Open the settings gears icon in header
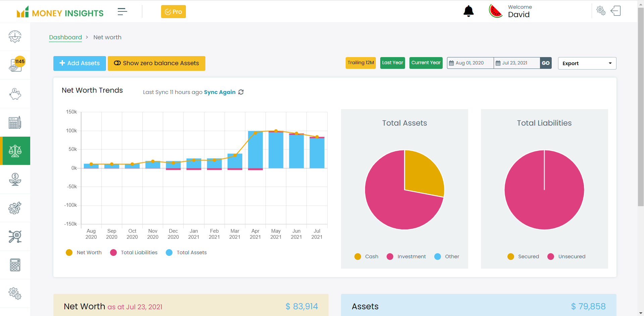This screenshot has height=316, width=644. pyautogui.click(x=601, y=11)
